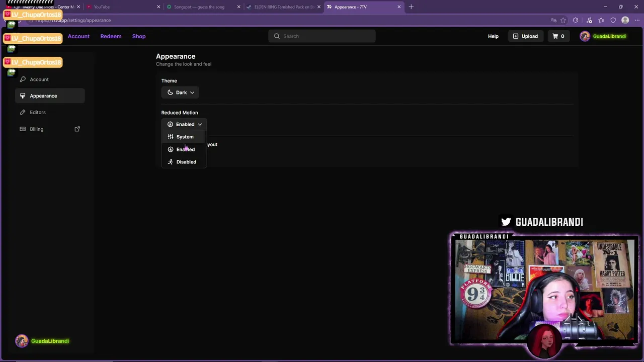Click the Reduced Motion section label
The image size is (644, 362).
[180, 113]
